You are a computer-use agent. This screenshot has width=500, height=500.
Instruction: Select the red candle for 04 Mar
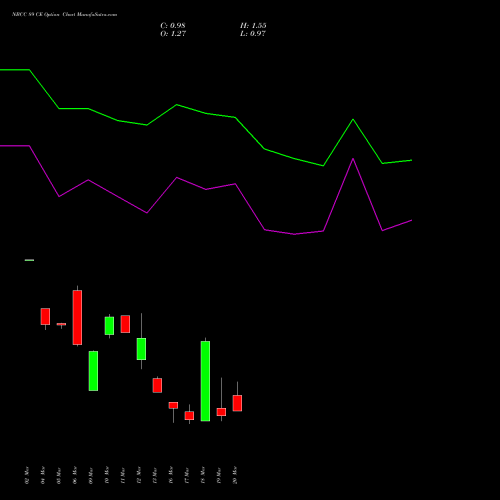[45, 316]
